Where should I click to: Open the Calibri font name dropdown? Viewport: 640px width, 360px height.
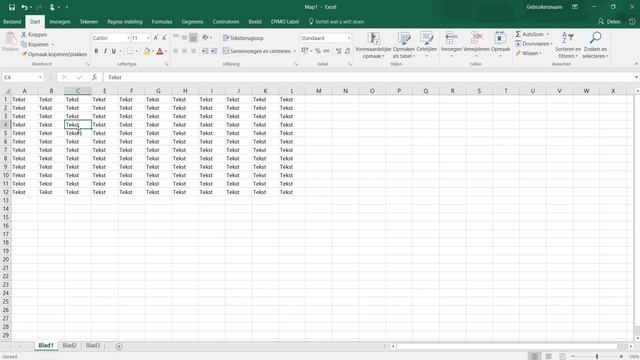(128, 38)
